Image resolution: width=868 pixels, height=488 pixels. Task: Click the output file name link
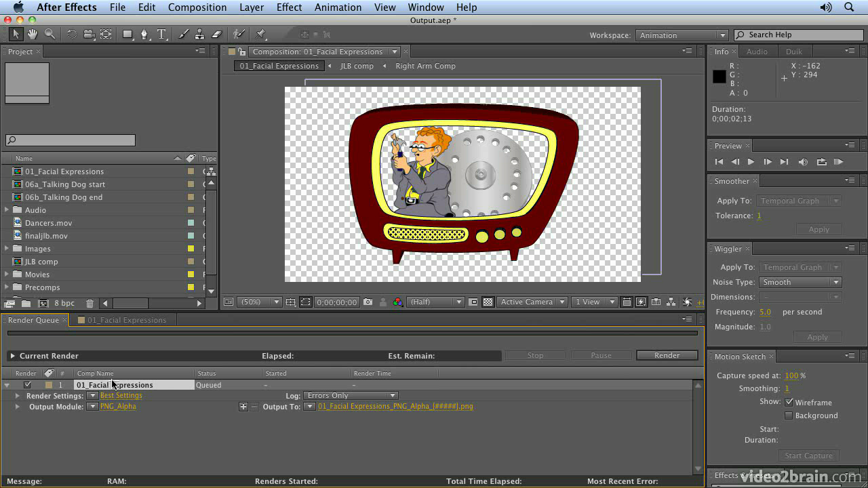click(x=395, y=407)
